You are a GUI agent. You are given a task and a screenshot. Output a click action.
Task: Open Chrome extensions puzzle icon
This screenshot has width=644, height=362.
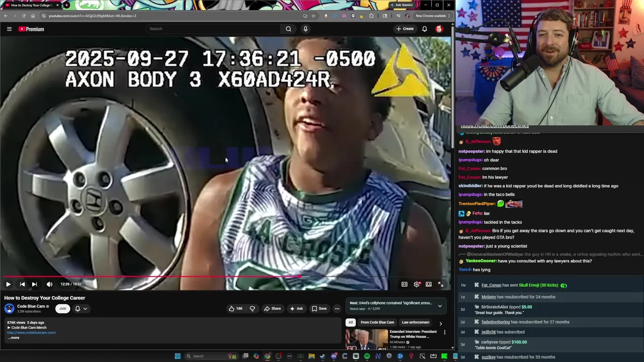point(371,16)
